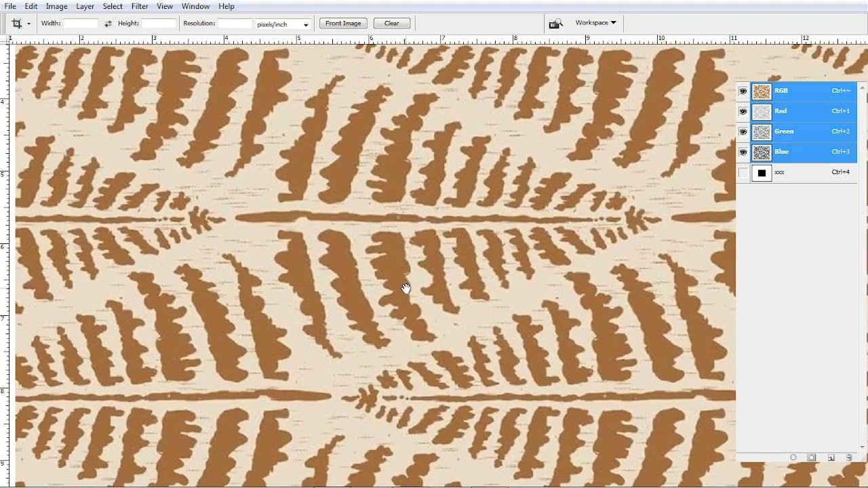Save selection as channel icon

812,458
